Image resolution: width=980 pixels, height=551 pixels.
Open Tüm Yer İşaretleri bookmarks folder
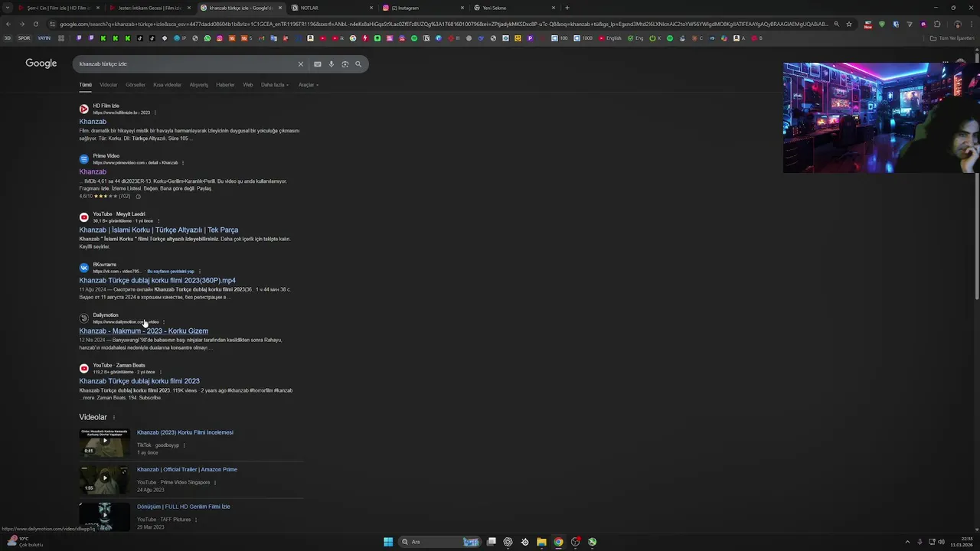(952, 38)
